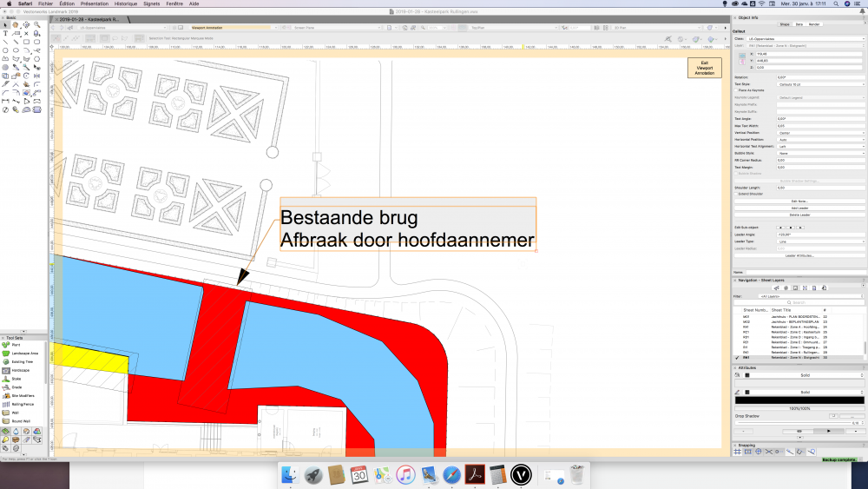The height and width of the screenshot is (489, 868).
Task: Open the Leader Type dropdown
Action: click(x=820, y=241)
